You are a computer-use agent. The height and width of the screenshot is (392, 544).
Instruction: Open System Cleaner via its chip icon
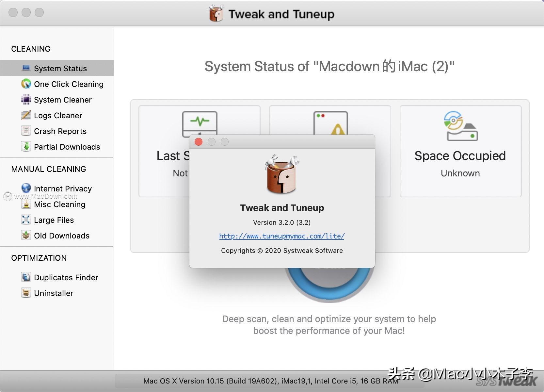pos(25,100)
